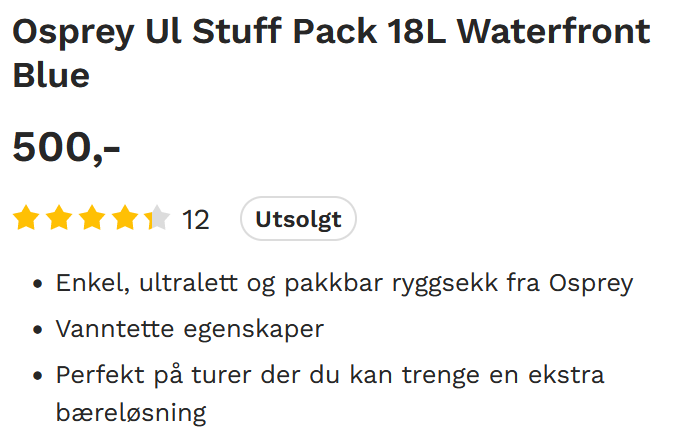Click the Utsolgt sold-out badge
The image size is (677, 440).
[298, 219]
